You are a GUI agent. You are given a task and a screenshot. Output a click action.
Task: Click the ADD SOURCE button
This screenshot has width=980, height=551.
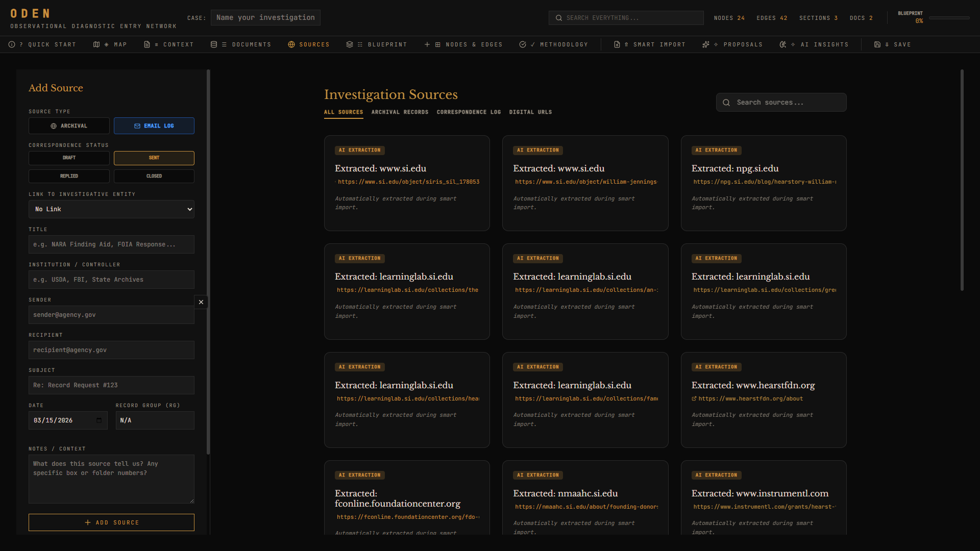(x=111, y=522)
